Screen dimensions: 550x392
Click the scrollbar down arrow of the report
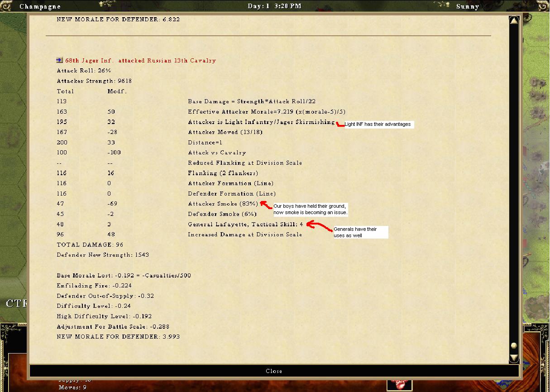point(514,358)
